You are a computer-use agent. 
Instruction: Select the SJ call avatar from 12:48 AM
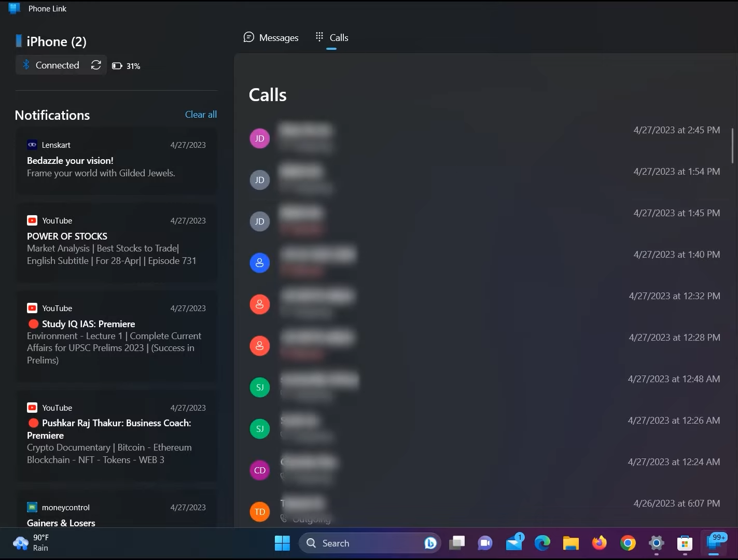[x=260, y=387]
